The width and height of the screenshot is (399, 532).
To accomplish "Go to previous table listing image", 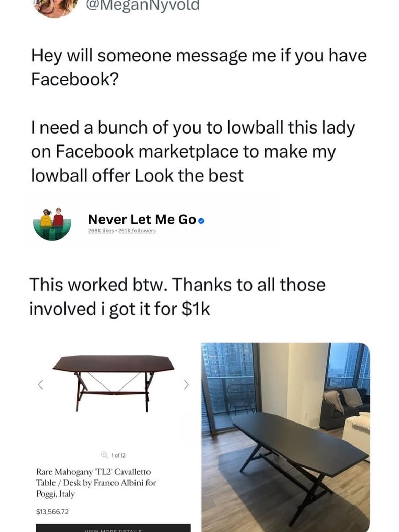I will pos(40,385).
